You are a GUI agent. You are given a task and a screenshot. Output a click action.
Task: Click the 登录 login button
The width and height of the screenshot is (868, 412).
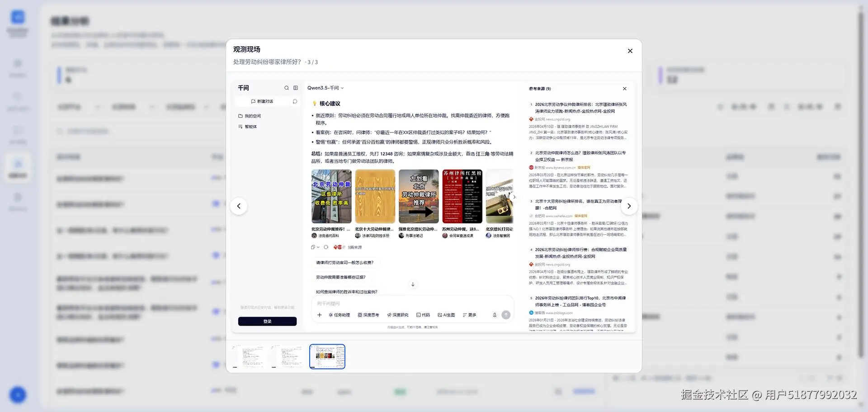(267, 322)
